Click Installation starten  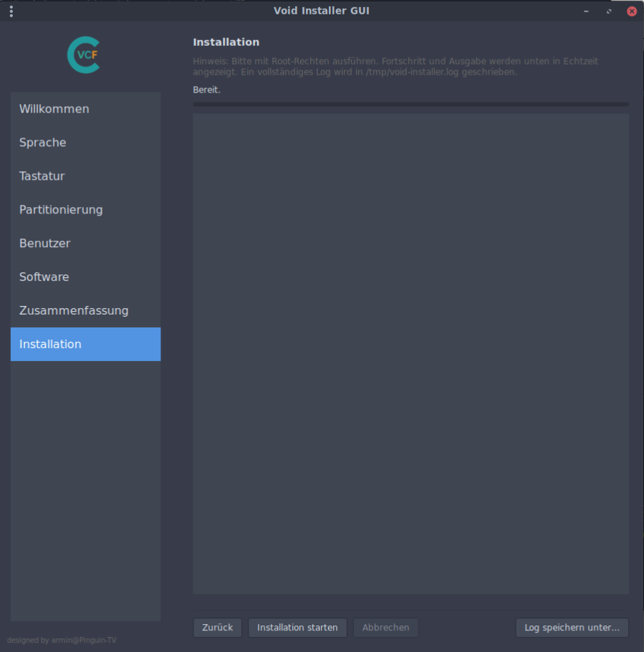click(297, 628)
